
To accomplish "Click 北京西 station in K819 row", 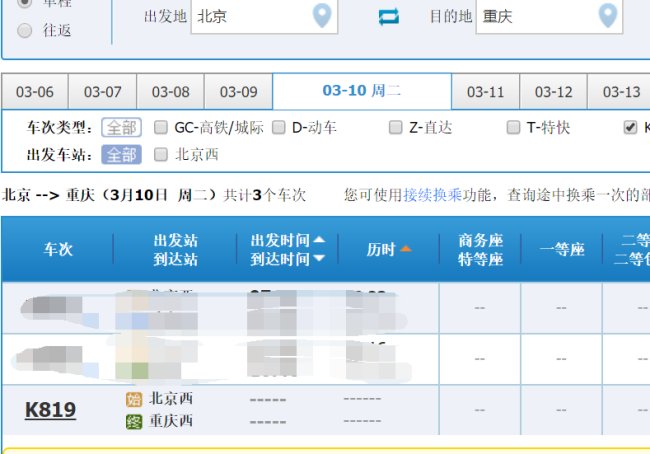I will coord(171,398).
